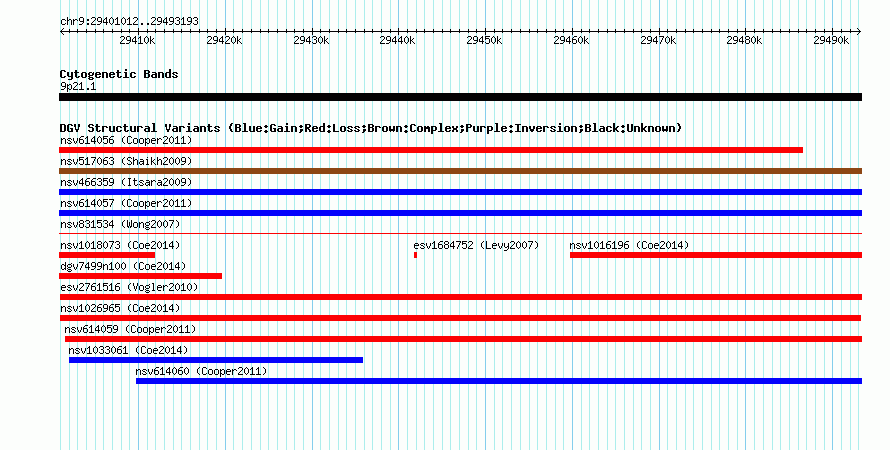Select the thin red nsv831534 line

[460, 233]
